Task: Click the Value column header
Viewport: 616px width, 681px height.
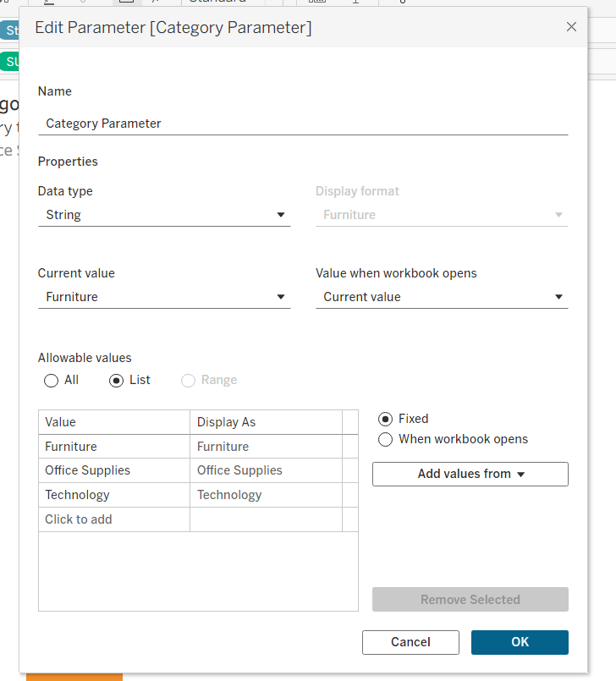Action: (114, 422)
